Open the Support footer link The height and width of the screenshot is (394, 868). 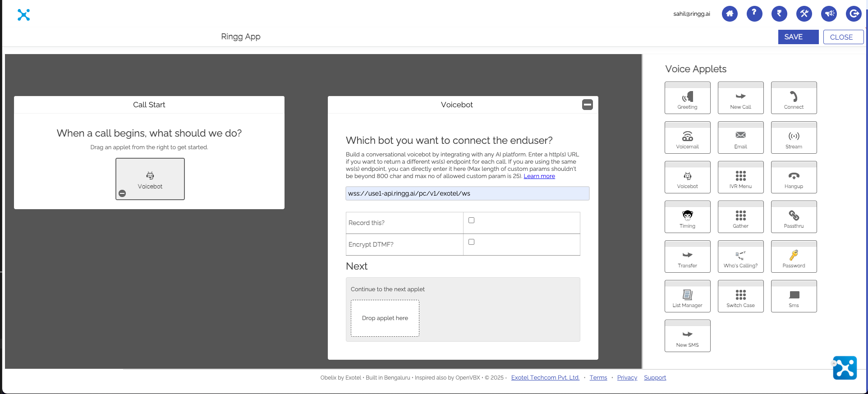655,378
